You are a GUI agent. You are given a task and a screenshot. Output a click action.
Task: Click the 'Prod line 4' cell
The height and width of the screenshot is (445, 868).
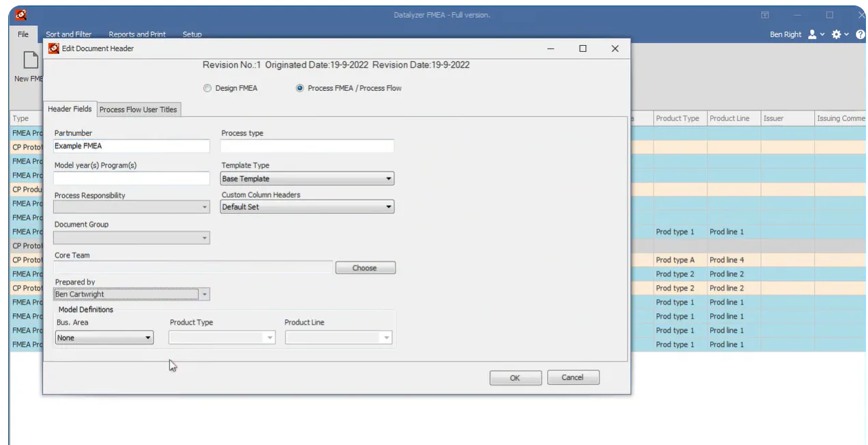(733, 260)
